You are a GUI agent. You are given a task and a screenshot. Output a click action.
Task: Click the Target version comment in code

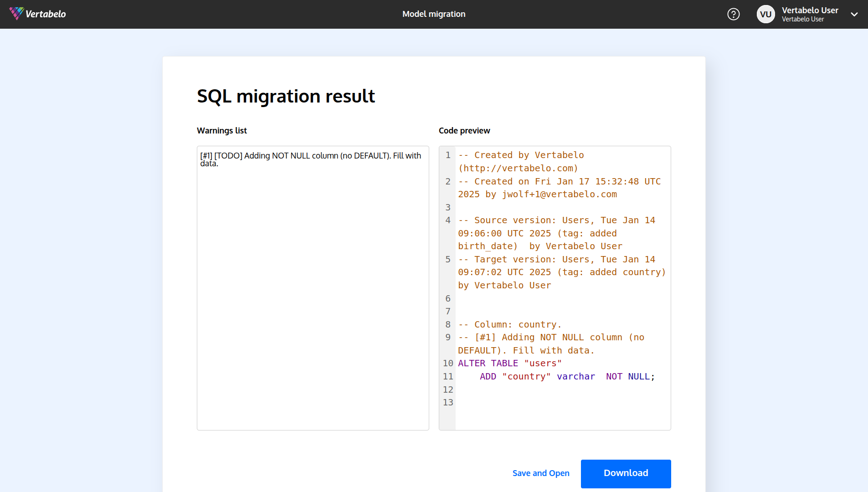pos(556,272)
